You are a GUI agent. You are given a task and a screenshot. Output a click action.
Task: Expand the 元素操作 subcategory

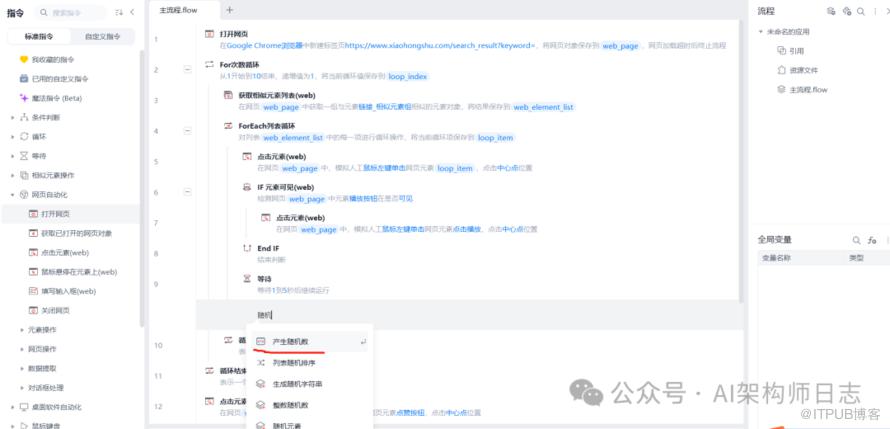22,330
